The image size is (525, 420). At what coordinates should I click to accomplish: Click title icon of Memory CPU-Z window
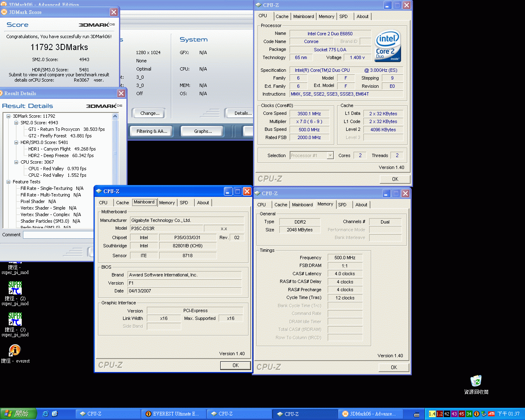(258, 193)
